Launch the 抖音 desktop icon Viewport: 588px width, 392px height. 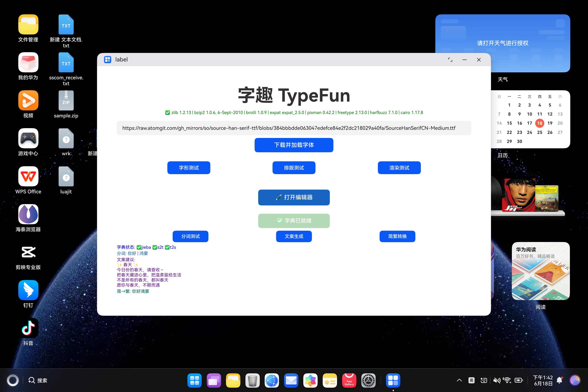click(x=28, y=328)
